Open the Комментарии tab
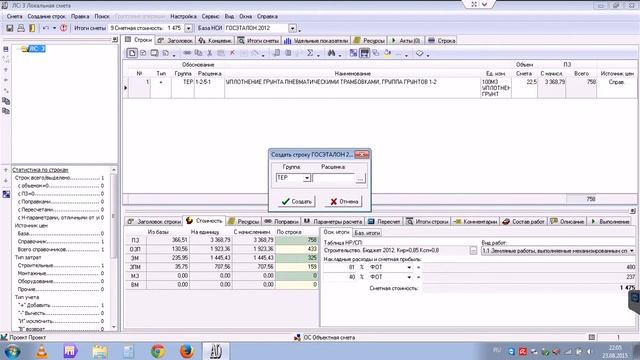The image size is (640, 360). point(476,221)
